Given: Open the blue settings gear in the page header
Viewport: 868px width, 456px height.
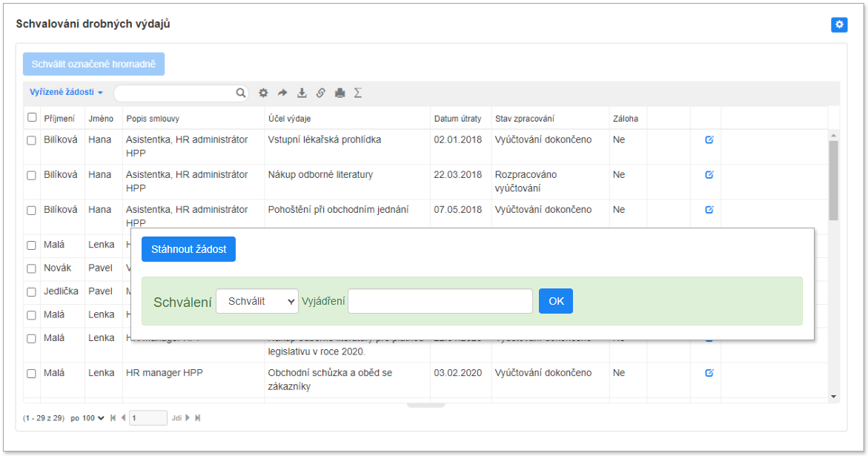Looking at the screenshot, I should pyautogui.click(x=839, y=25).
